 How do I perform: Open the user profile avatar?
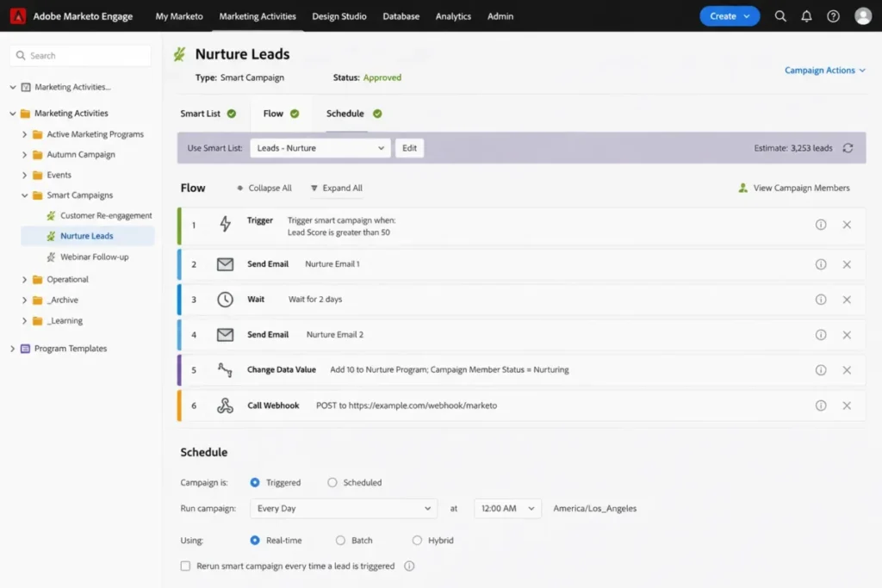(863, 15)
